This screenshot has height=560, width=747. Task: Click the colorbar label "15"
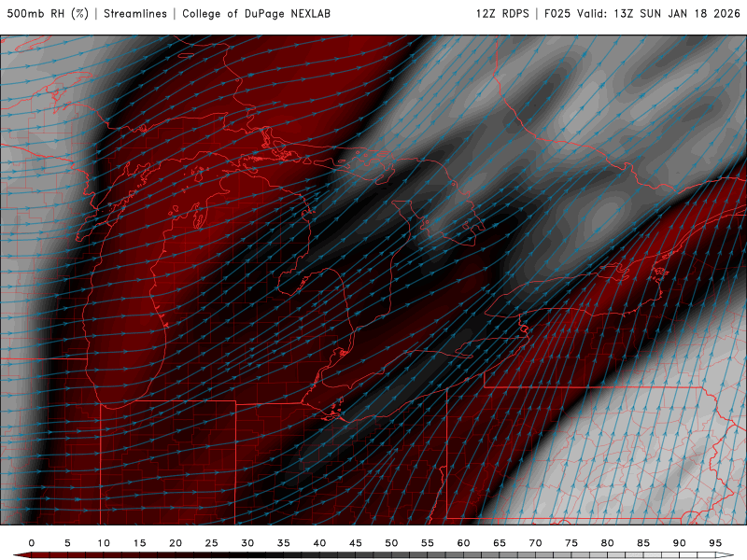pyautogui.click(x=139, y=543)
